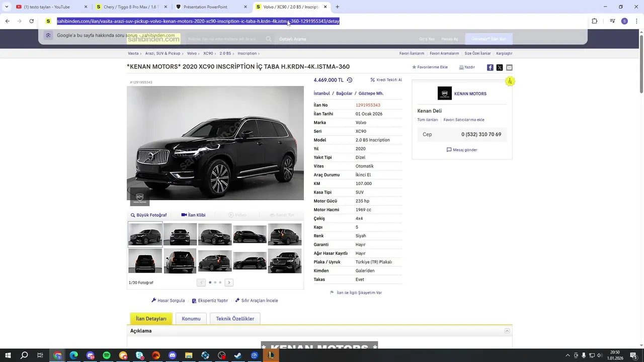The width and height of the screenshot is (644, 362).
Task: Select the second photo thumbnail in first row
Action: [180, 234]
